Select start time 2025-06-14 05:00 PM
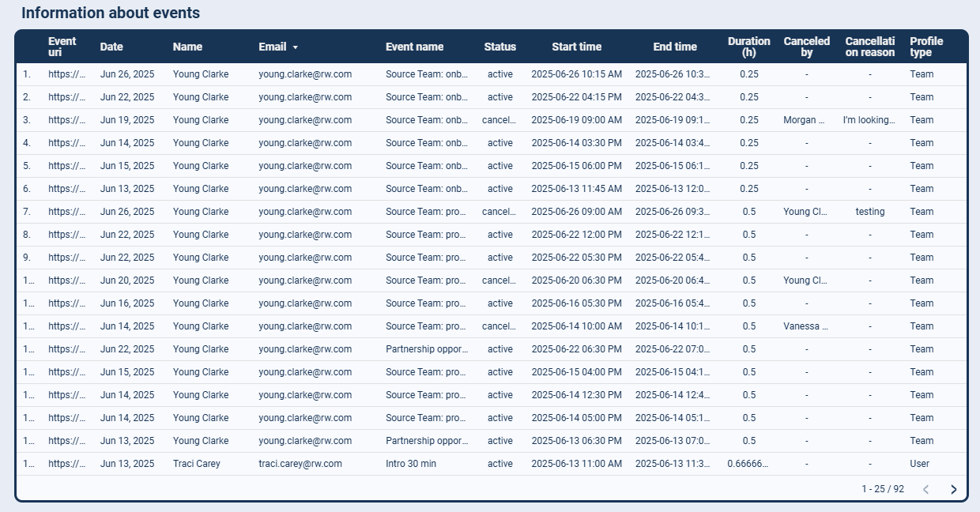 point(576,418)
